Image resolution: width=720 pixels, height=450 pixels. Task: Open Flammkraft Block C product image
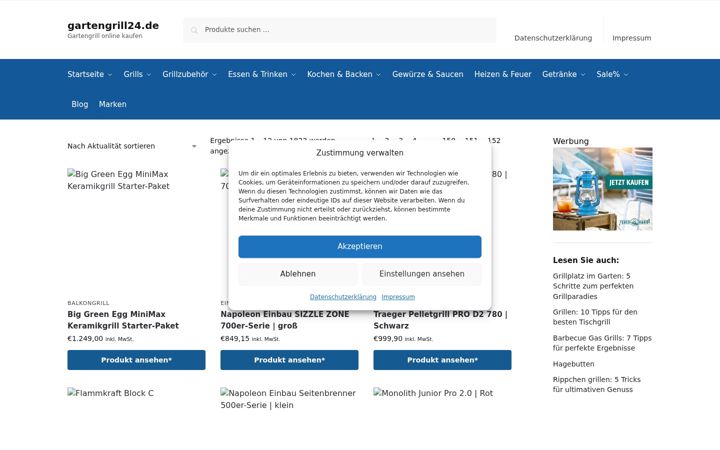coord(111,393)
